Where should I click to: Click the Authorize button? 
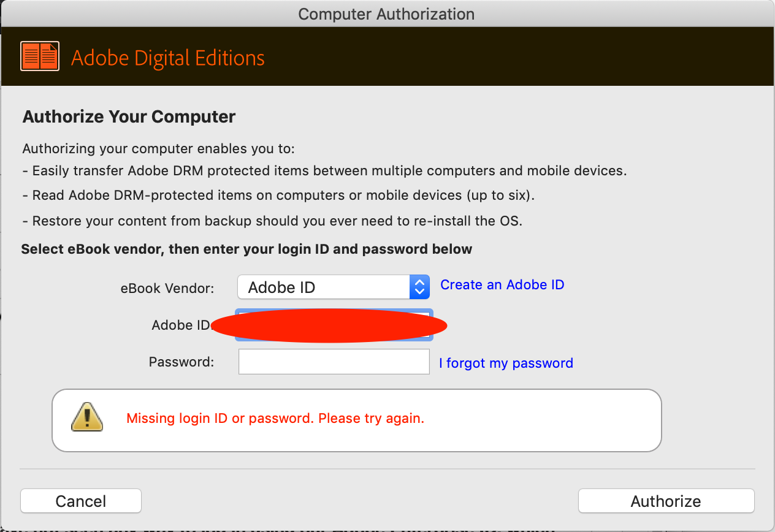click(666, 501)
